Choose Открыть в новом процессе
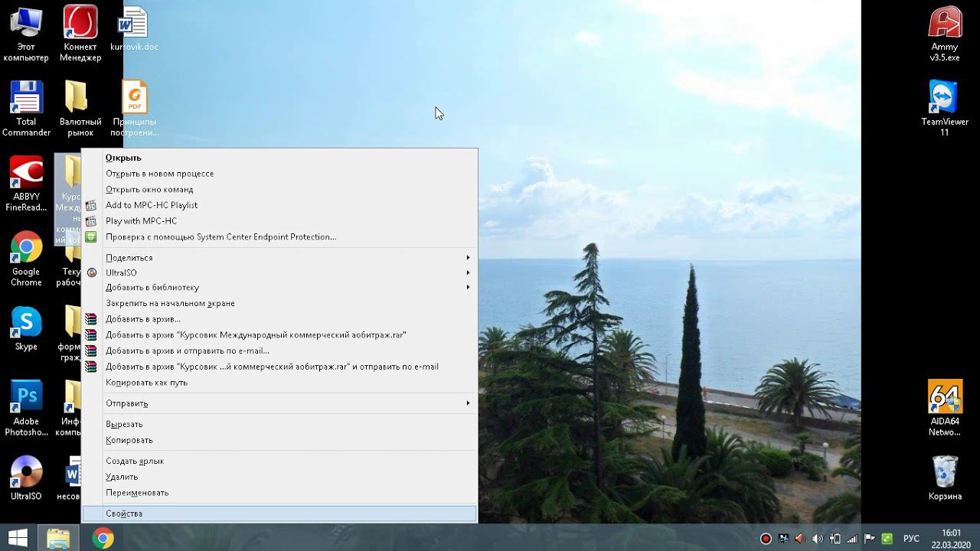The height and width of the screenshot is (551, 980). [x=279, y=174]
